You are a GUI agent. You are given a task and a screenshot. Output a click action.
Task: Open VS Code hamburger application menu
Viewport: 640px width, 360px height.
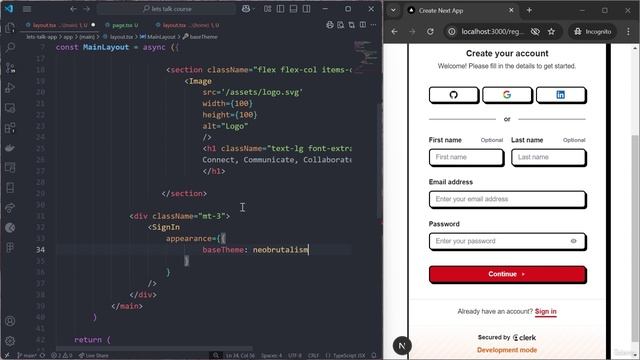pos(27,9)
